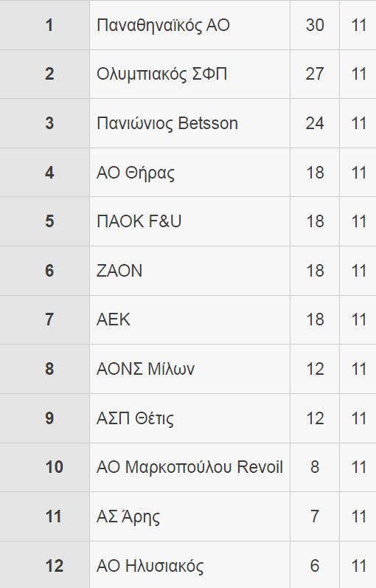Open ΑΟΝΣ Μίλων team entry
376x588 pixels.
pos(145,369)
